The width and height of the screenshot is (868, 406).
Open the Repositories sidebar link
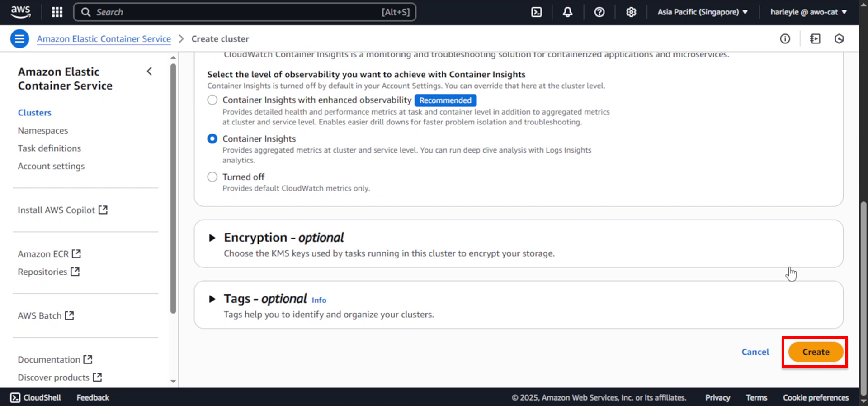(x=42, y=272)
